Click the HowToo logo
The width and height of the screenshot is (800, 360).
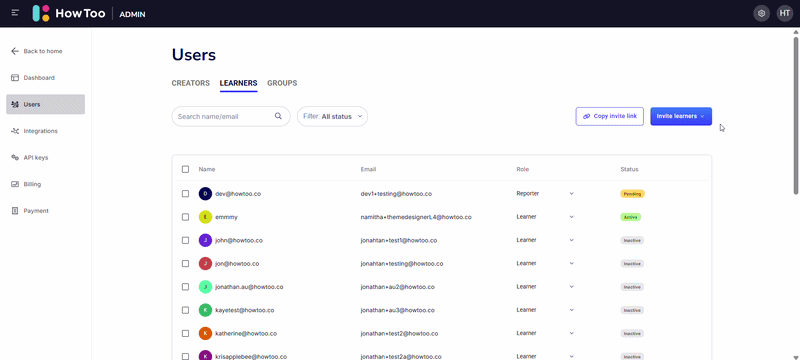click(69, 13)
